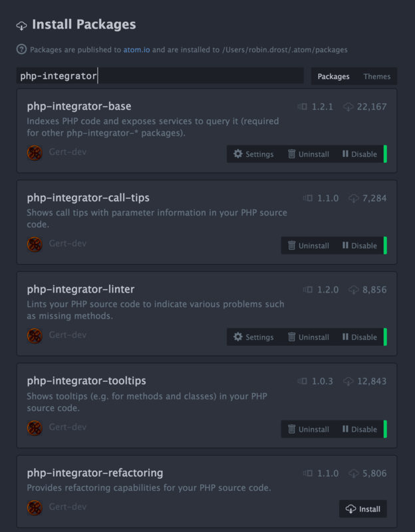The height and width of the screenshot is (532, 415).
Task: Open php-integrator-call-tips package title
Action: (x=88, y=198)
